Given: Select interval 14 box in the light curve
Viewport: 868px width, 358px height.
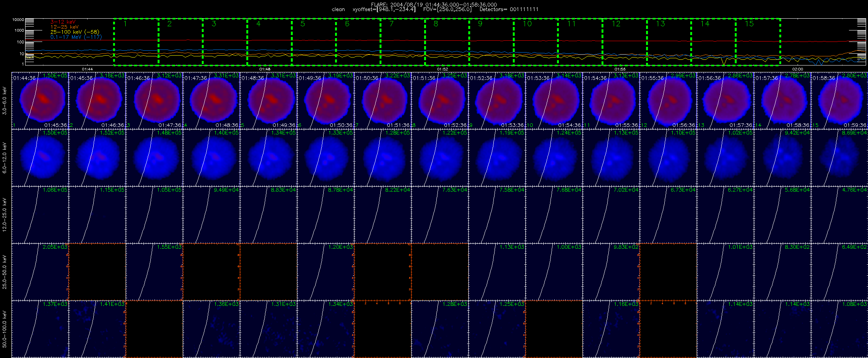Looking at the screenshot, I should pos(713,42).
